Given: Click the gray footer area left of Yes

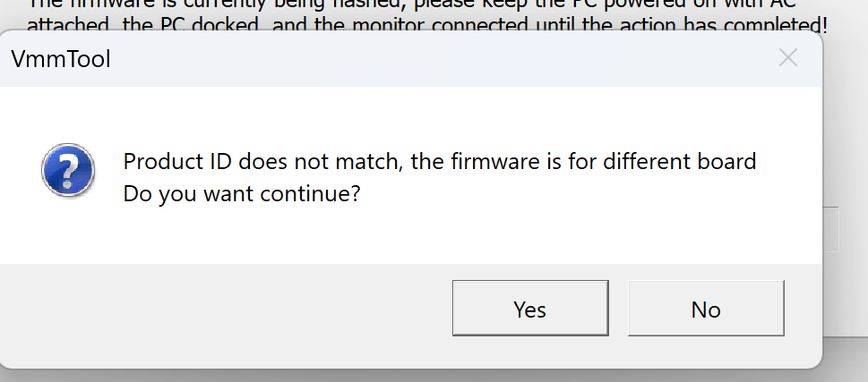Looking at the screenshot, I should click(224, 310).
